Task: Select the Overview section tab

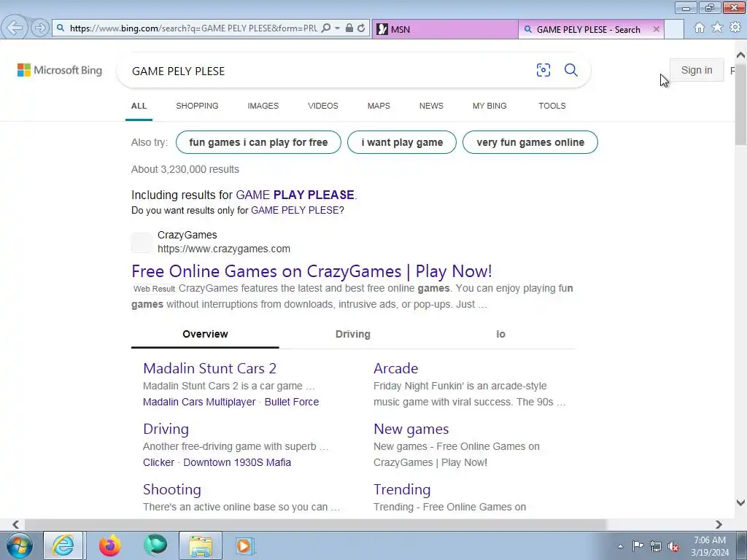Action: 205,334
